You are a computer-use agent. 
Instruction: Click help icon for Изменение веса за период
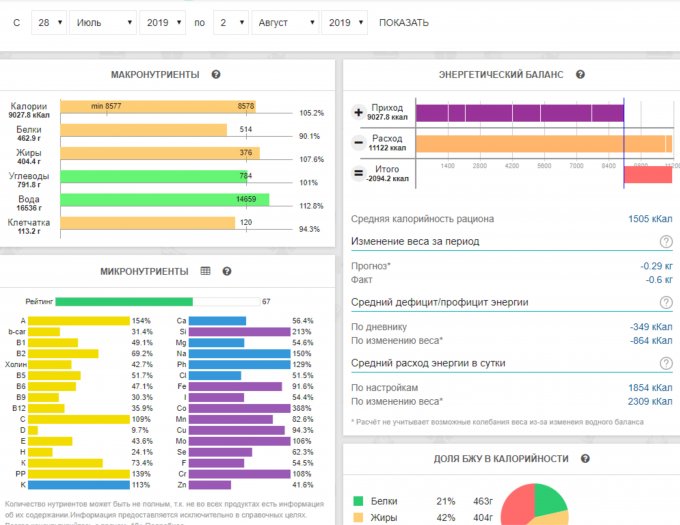click(x=666, y=242)
